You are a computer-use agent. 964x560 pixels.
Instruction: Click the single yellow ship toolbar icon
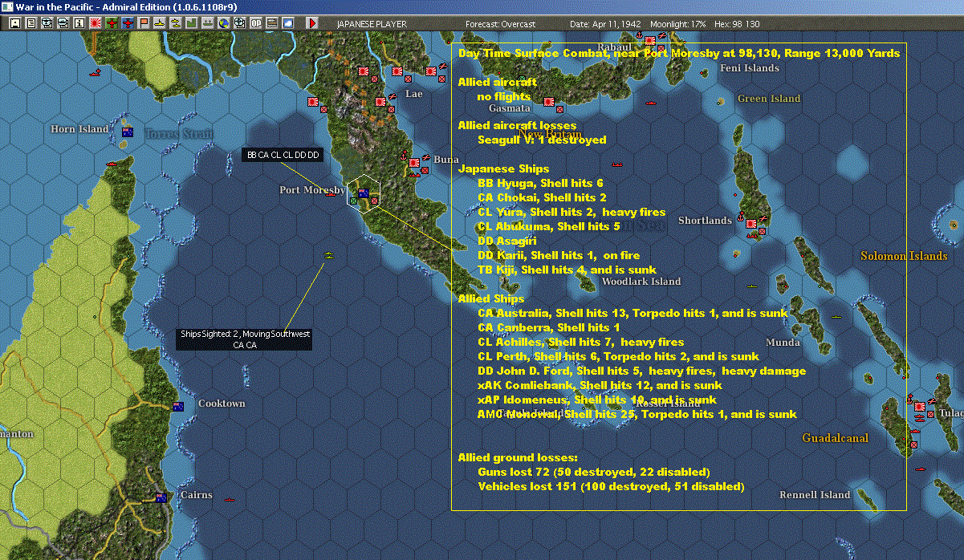point(160,23)
